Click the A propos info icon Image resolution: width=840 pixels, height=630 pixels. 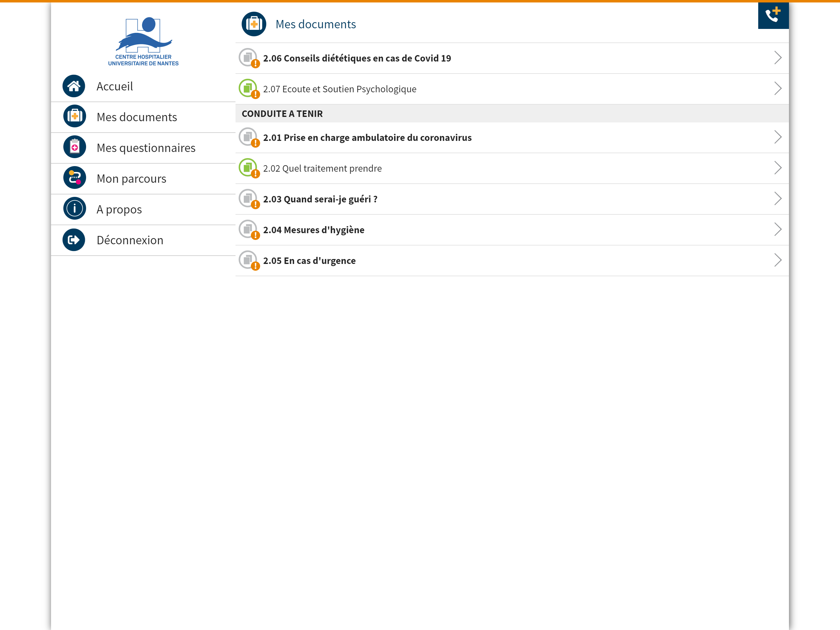pyautogui.click(x=74, y=209)
